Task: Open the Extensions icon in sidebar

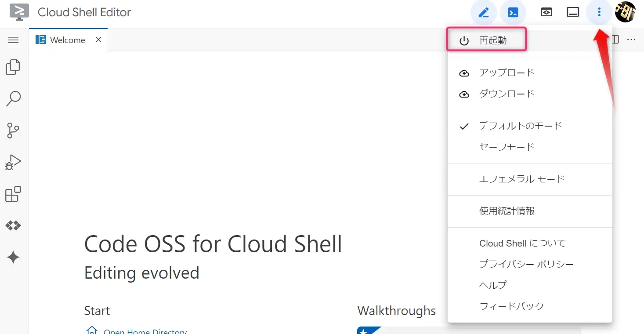Action: (13, 194)
